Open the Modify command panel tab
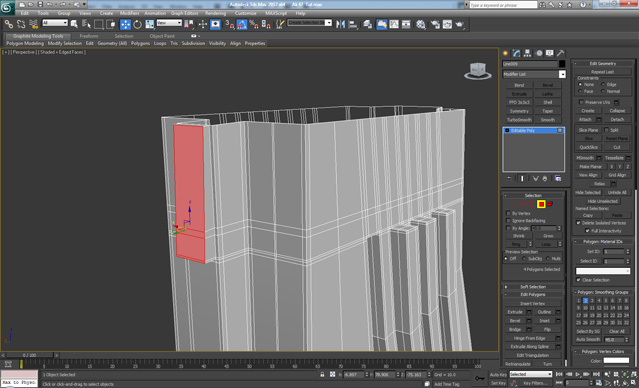Screen dimensions: 639x388 [517, 53]
